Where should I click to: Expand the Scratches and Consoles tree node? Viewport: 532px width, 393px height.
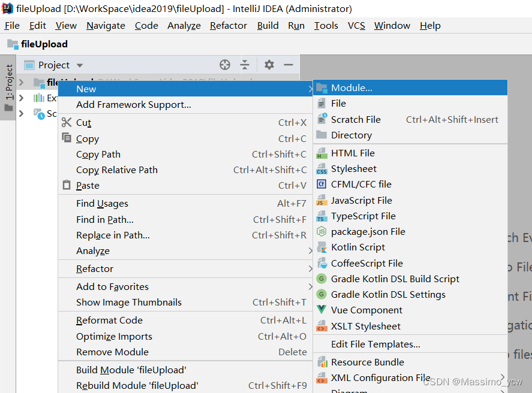point(21,113)
